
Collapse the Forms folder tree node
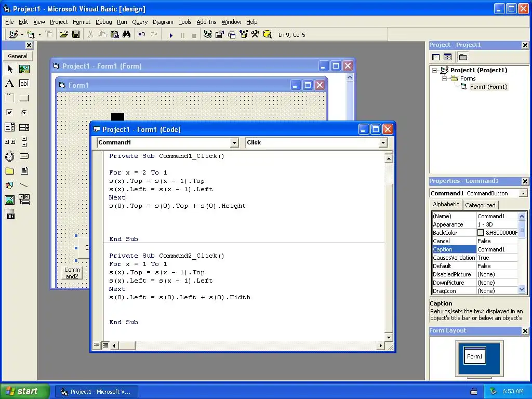click(x=444, y=78)
